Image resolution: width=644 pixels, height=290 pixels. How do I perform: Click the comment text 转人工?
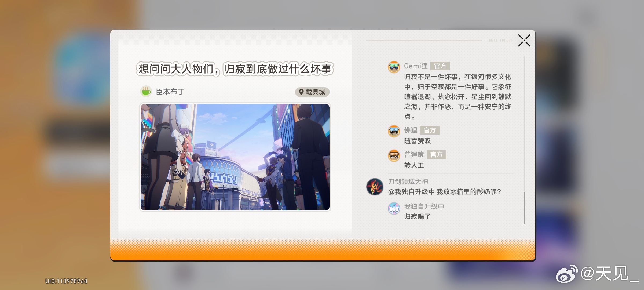[x=414, y=165]
